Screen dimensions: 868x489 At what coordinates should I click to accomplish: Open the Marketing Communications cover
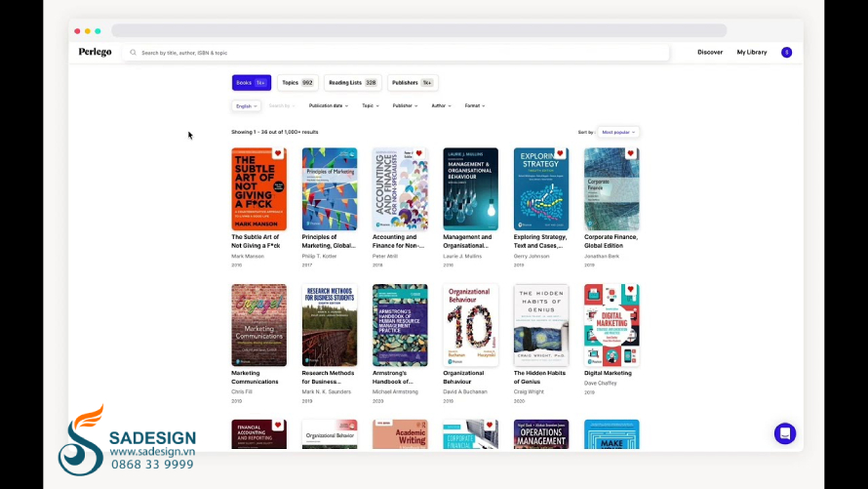[259, 325]
